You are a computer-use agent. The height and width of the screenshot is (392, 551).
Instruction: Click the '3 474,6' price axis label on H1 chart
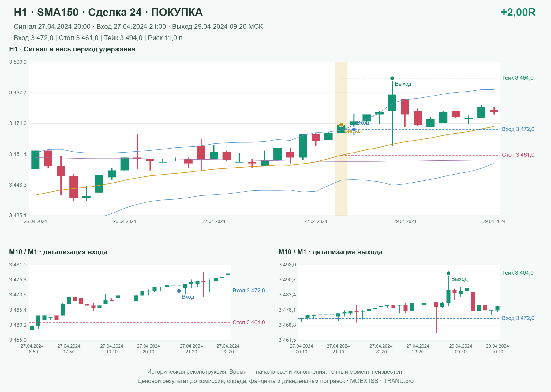click(x=18, y=123)
